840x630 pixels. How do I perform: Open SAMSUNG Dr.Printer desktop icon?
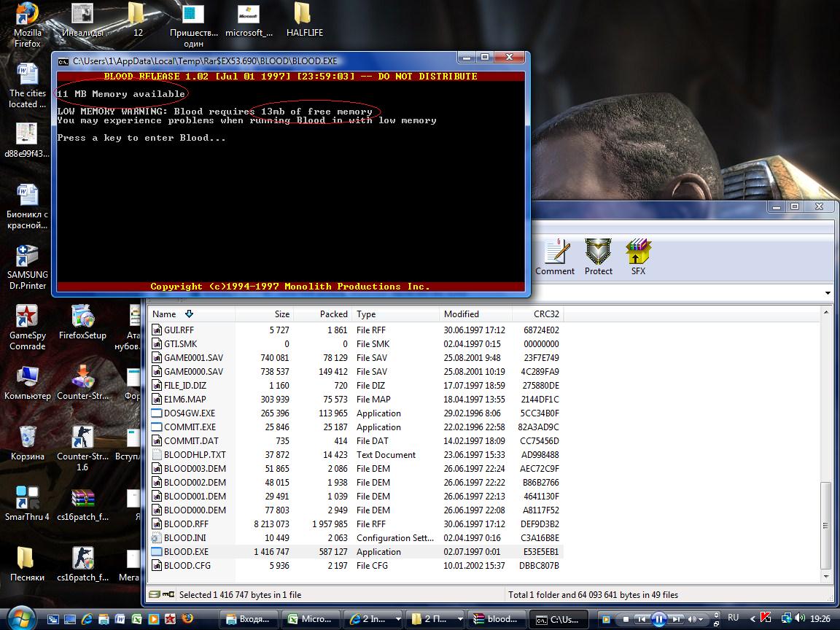[27, 268]
